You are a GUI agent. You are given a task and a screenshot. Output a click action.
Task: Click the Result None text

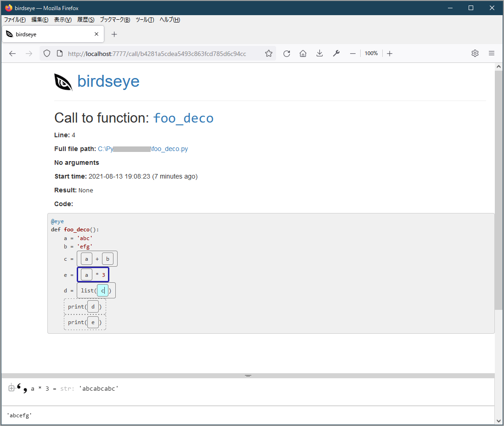tap(74, 190)
